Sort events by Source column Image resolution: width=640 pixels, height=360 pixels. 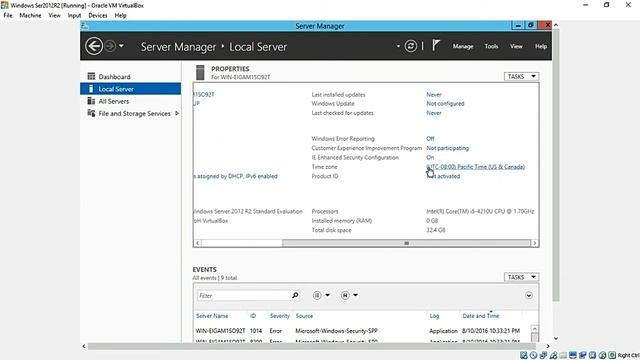(x=304, y=316)
